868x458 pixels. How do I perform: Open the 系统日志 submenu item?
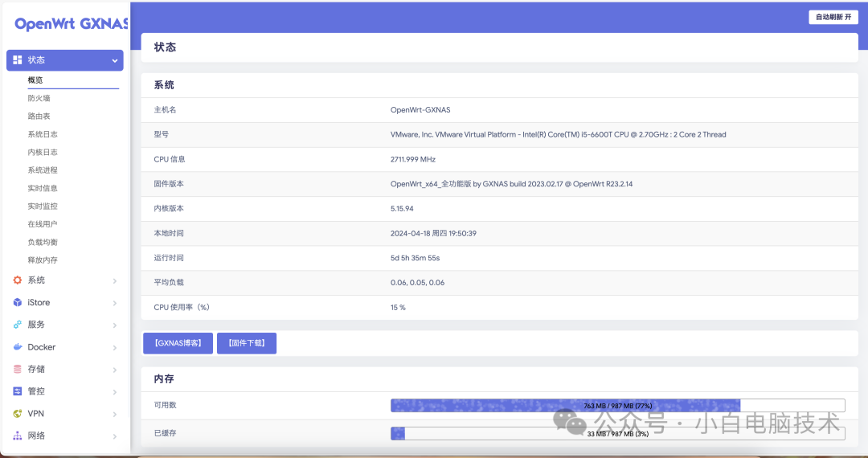43,134
